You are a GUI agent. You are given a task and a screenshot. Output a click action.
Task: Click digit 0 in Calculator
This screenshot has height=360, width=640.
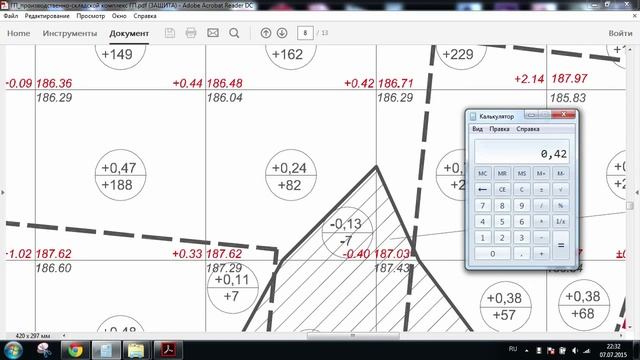492,253
